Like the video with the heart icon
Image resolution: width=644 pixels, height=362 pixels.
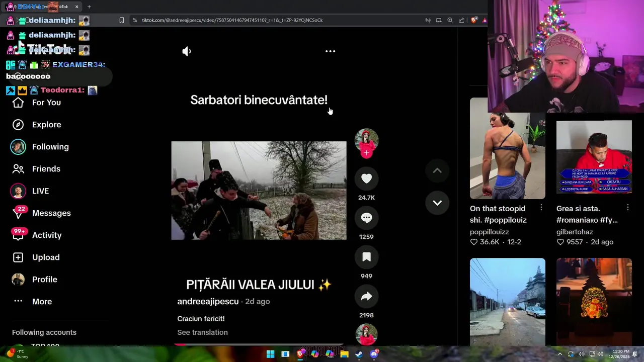(x=366, y=178)
